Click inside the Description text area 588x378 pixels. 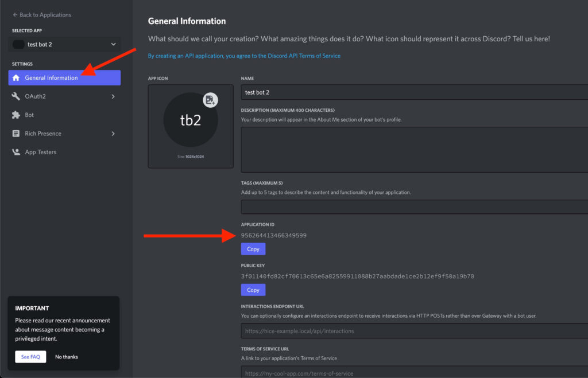point(414,150)
